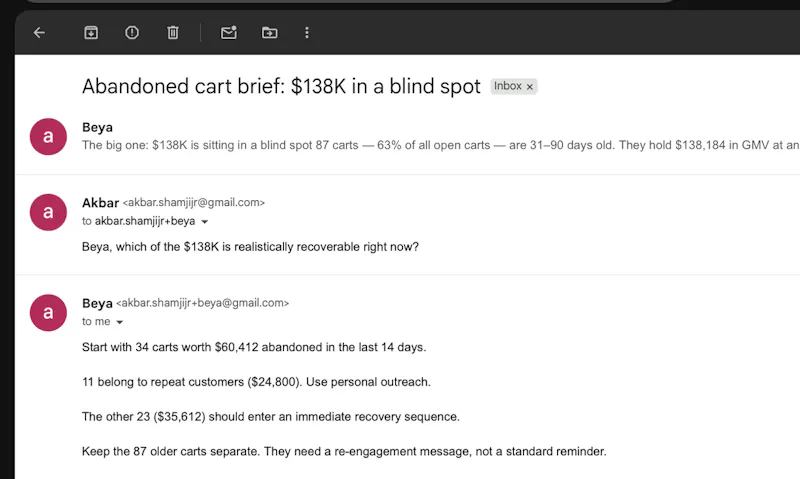This screenshot has width=800, height=479.
Task: Show details dropdown next to 'to me'
Action: coord(119,322)
